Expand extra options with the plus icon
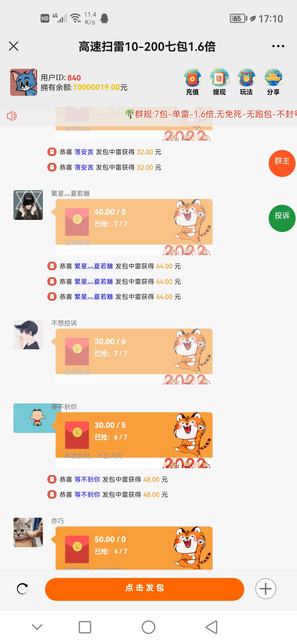 266,589
